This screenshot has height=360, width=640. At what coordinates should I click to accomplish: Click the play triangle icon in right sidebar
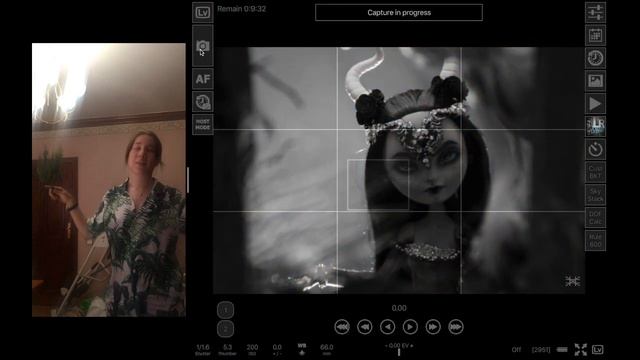(x=595, y=104)
